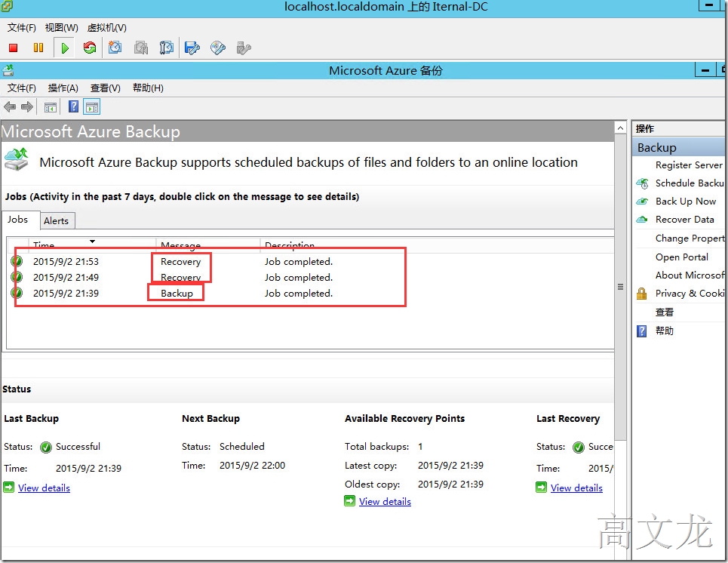Click the green play VM button
Viewport: 728px width, 563px height.
pos(65,48)
